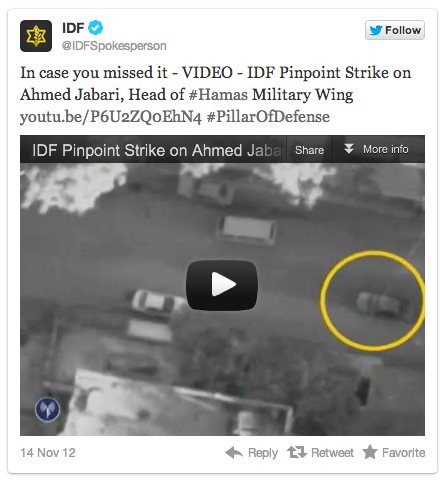Image resolution: width=441 pixels, height=482 pixels.
Task: Play the embedded YouTube video
Action: [222, 285]
